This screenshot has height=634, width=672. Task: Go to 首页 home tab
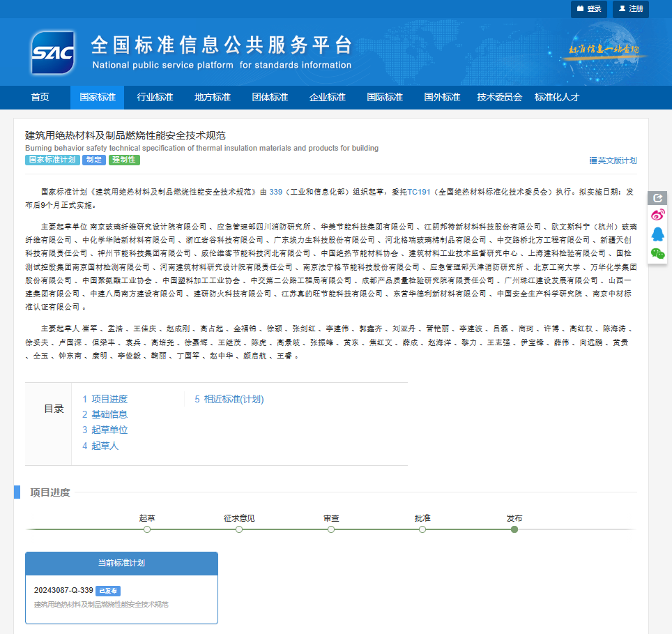point(40,98)
